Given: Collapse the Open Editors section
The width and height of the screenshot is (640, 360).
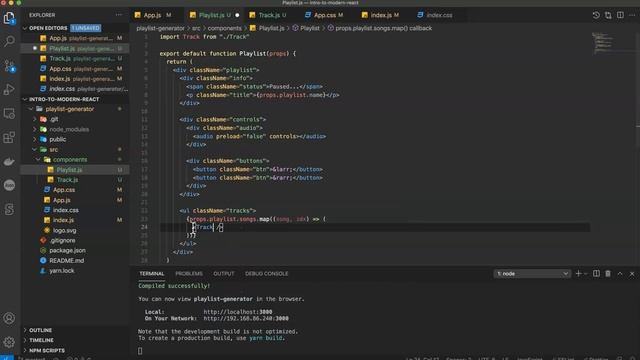Looking at the screenshot, I should (x=25, y=28).
